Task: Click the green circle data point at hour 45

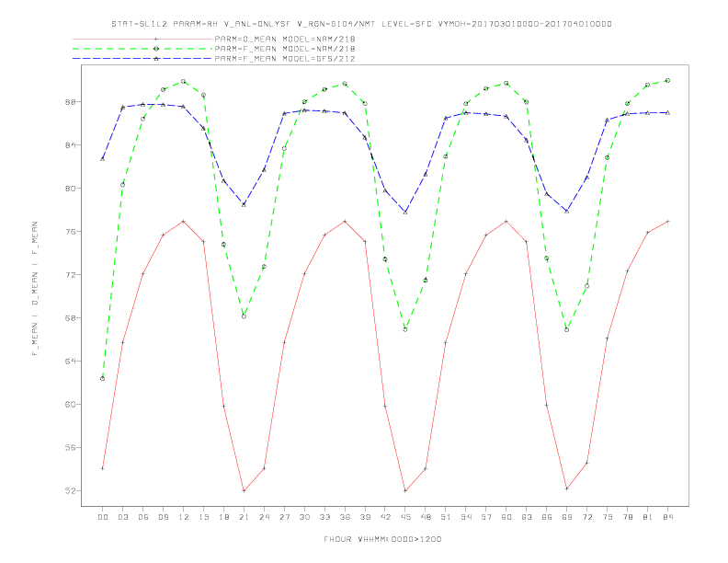Action: click(x=405, y=329)
